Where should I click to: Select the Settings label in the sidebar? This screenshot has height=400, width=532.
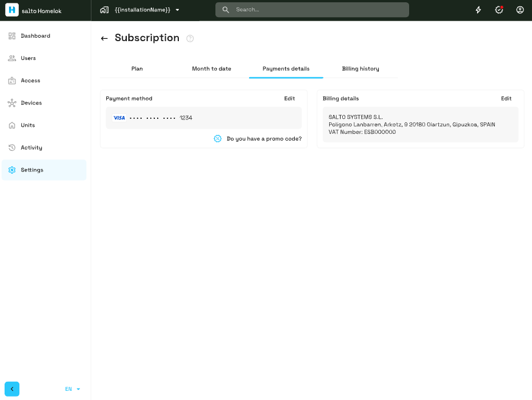(32, 170)
